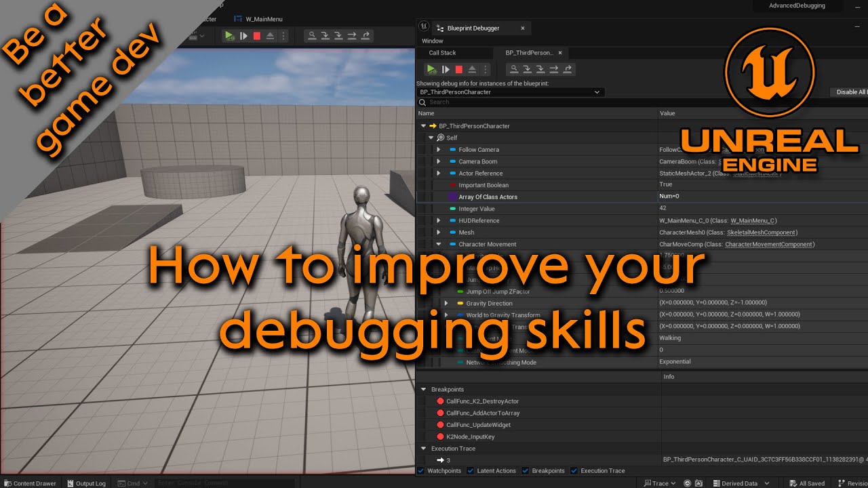Switch to the W_MainMenu editor tab
Screen dimensions: 868x488
coord(258,19)
